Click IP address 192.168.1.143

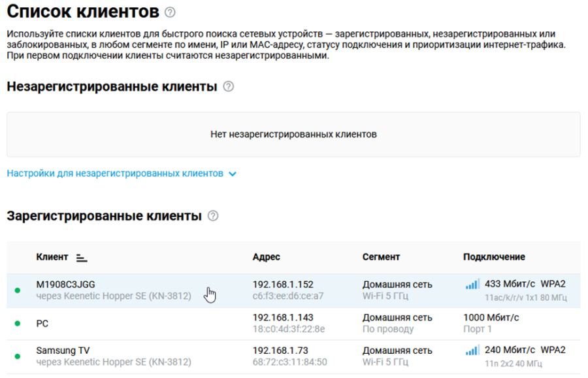point(283,318)
